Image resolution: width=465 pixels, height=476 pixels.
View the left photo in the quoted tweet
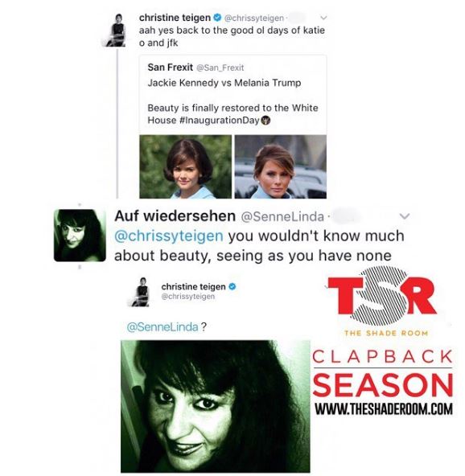[185, 166]
